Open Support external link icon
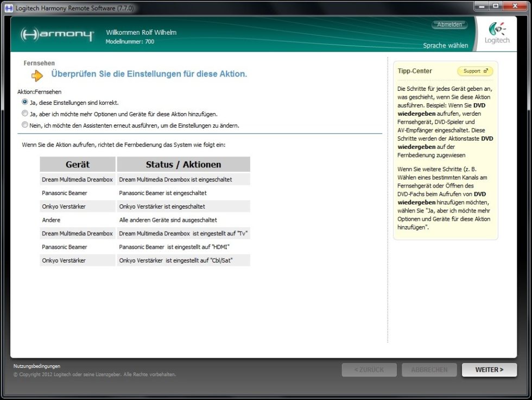532x400 pixels. tap(485, 71)
